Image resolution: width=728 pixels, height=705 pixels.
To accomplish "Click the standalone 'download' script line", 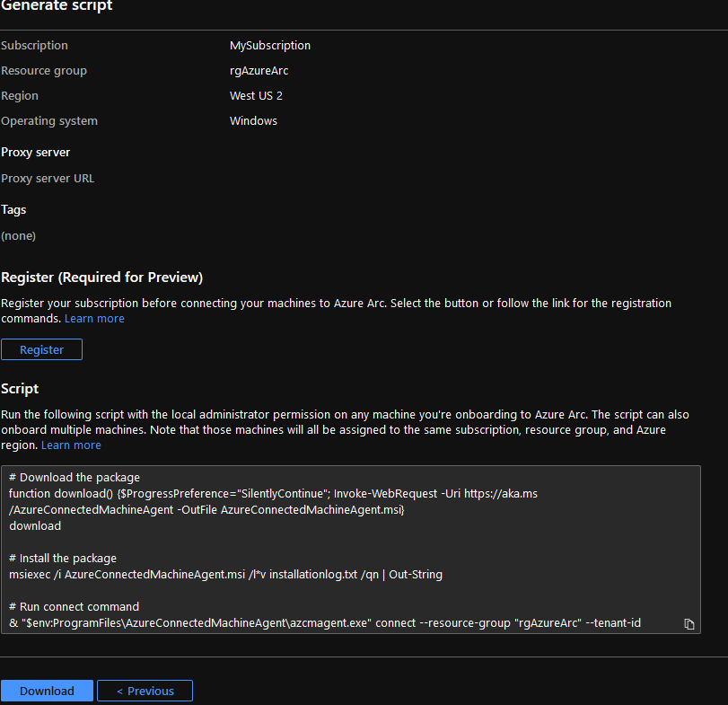I will (x=35, y=525).
